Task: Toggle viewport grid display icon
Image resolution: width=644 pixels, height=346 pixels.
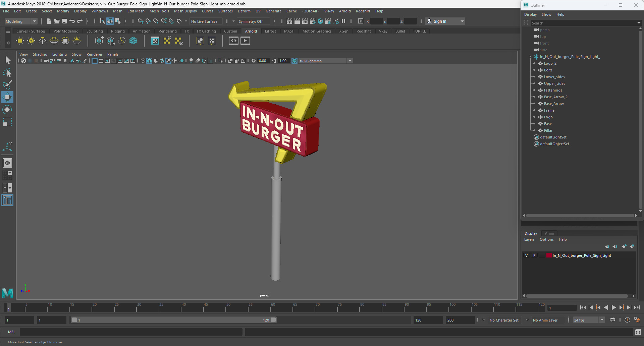Action: click(x=95, y=61)
